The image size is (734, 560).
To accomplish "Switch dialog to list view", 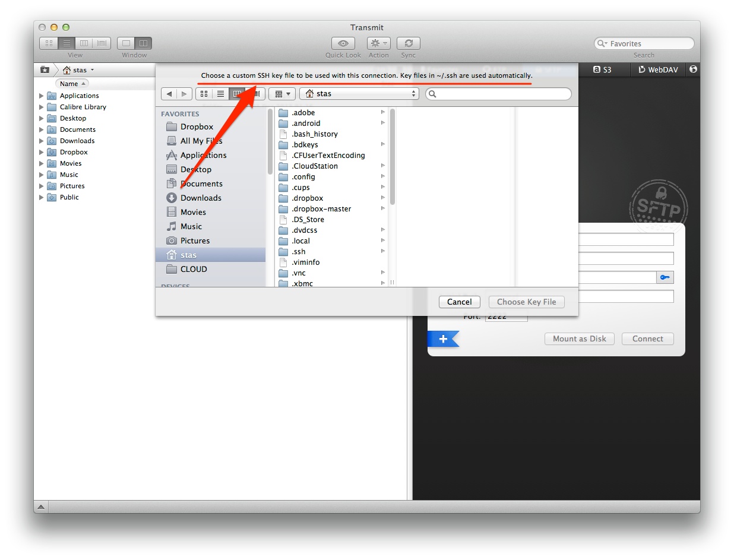I will tap(221, 94).
